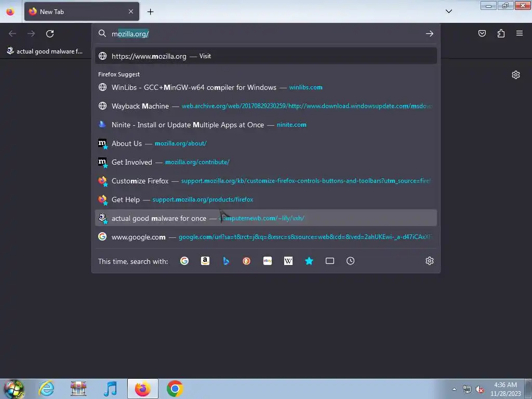
Task: Launch Internet Explorer from taskbar
Action: click(46, 389)
